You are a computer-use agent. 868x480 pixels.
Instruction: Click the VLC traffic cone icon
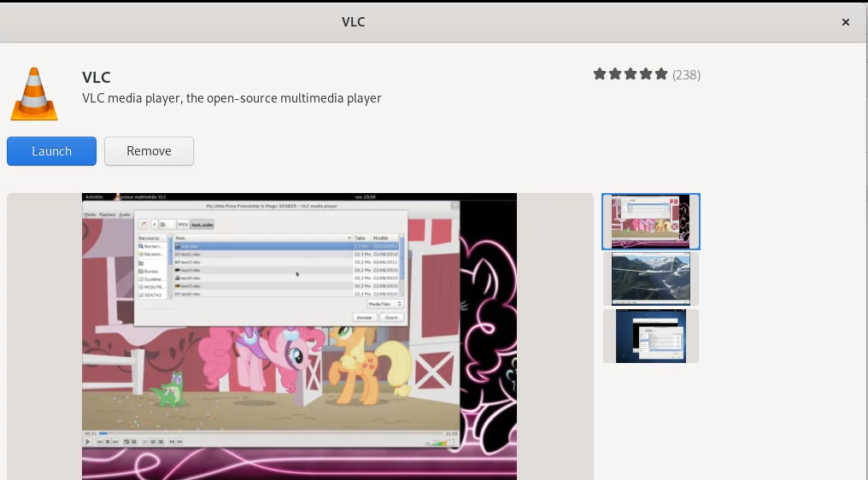(34, 94)
